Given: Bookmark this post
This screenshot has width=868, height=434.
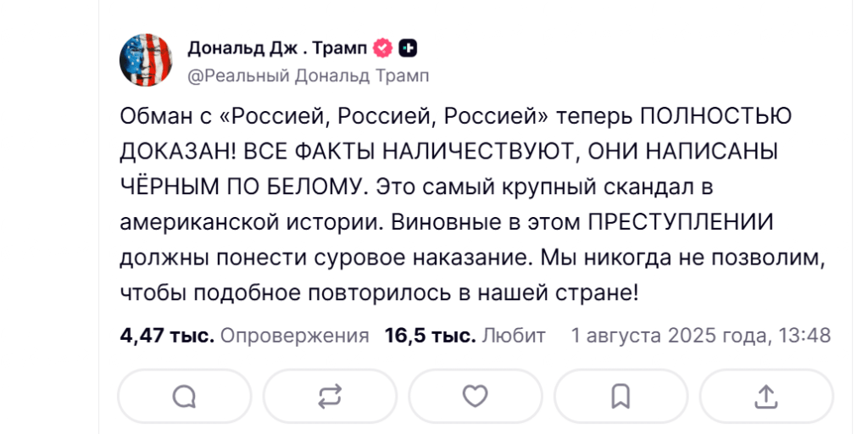Looking at the screenshot, I should tap(621, 397).
